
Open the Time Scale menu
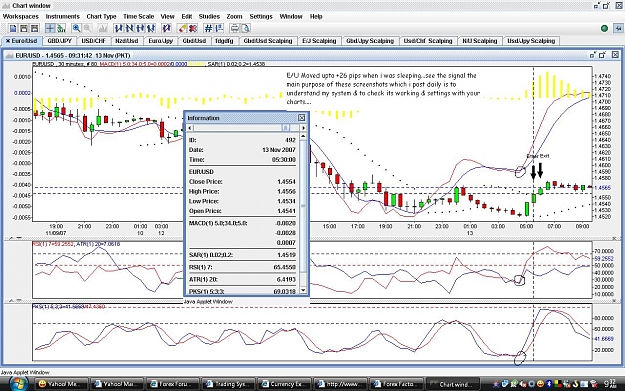pos(138,16)
